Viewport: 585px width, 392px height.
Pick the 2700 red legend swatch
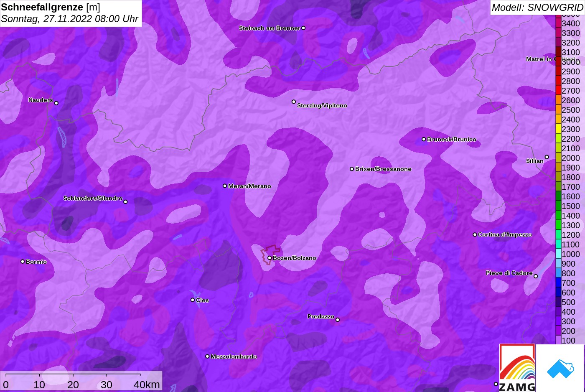[x=558, y=90]
